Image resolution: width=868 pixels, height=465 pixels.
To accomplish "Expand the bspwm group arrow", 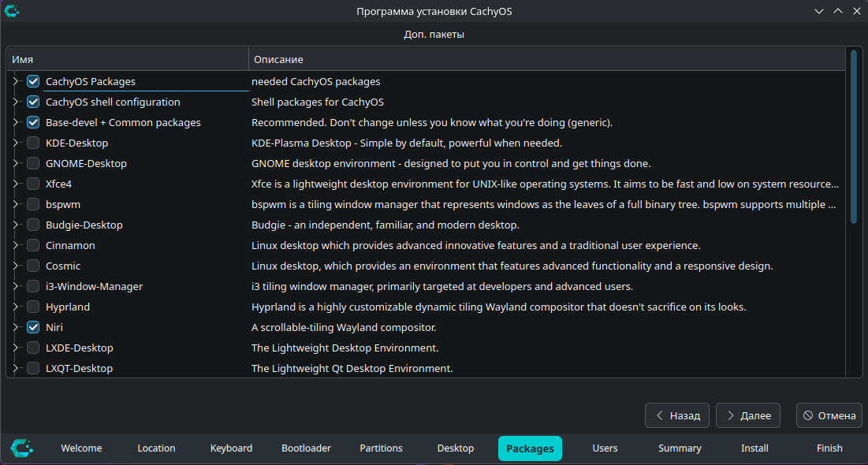I will tap(16, 204).
